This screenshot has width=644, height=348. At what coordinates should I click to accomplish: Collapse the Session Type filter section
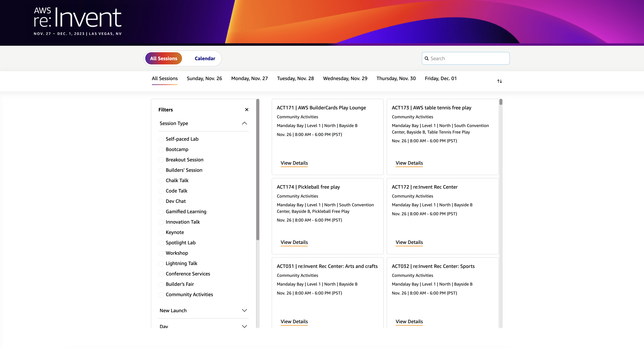coord(245,123)
